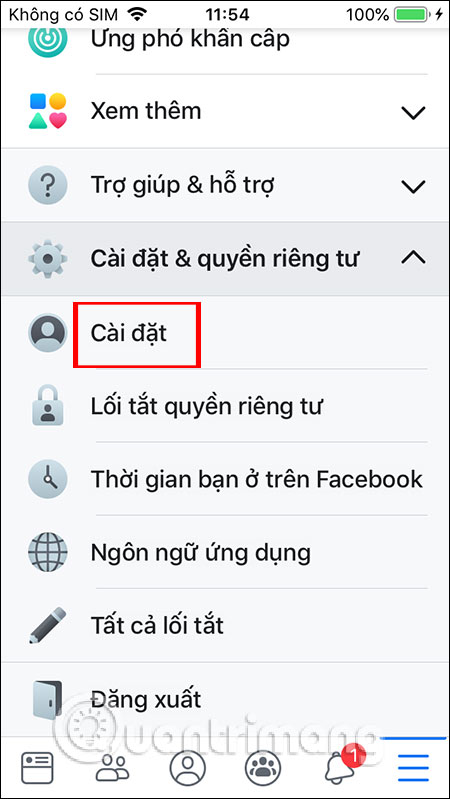Collapse the Cài đặt & quyền riêng tư chevron
The image size is (450, 799).
point(413,259)
